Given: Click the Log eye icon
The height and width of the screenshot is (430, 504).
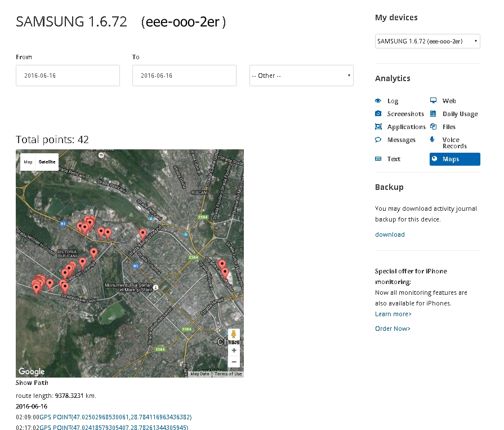Looking at the screenshot, I should [378, 101].
